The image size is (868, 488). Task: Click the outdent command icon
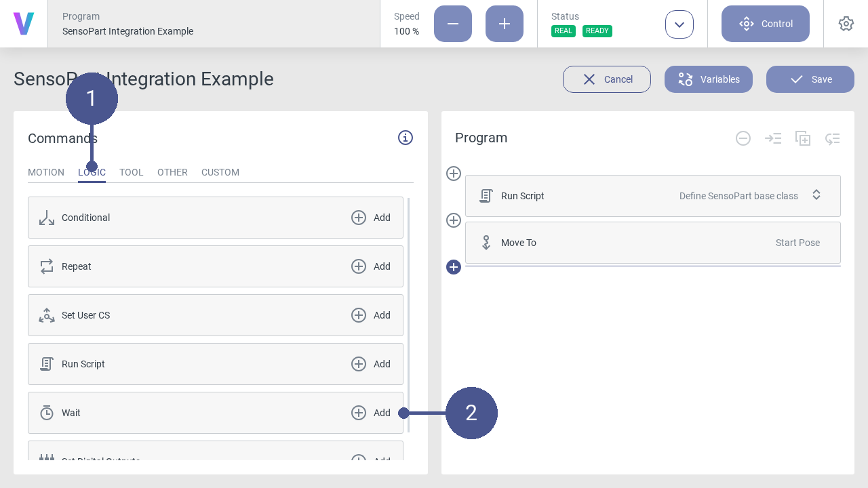click(833, 138)
